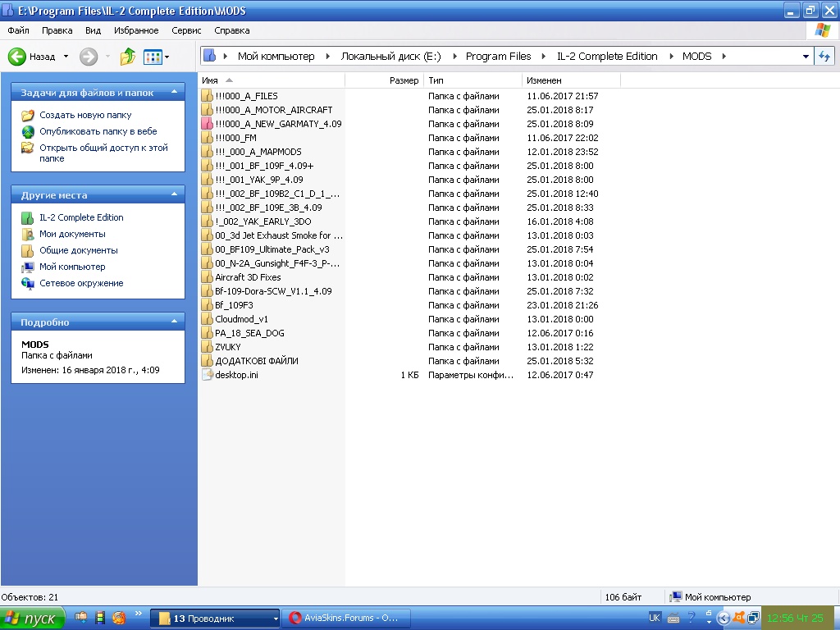Screen dimensions: 840x630
Task: Show hidden quick launch items chevron
Action: click(x=138, y=614)
